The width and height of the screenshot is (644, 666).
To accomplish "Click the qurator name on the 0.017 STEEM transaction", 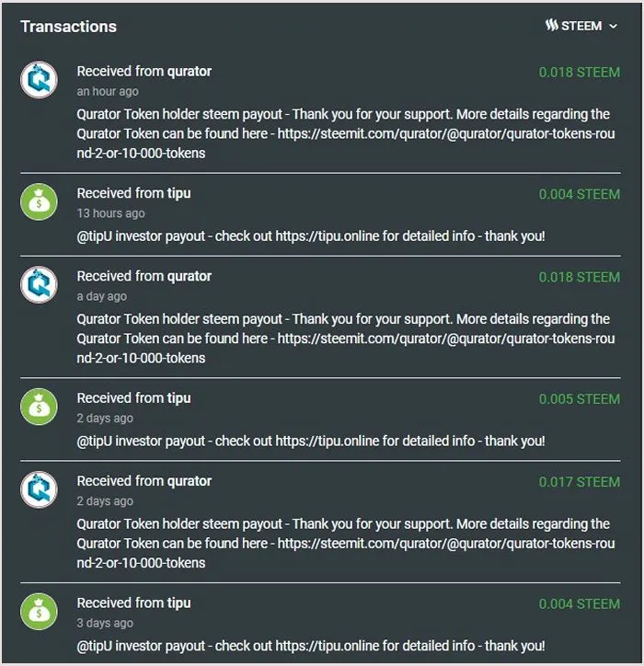I will point(189,481).
